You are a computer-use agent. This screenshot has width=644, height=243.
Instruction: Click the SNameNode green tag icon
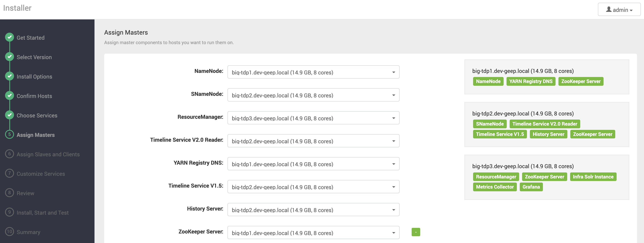pyautogui.click(x=490, y=124)
